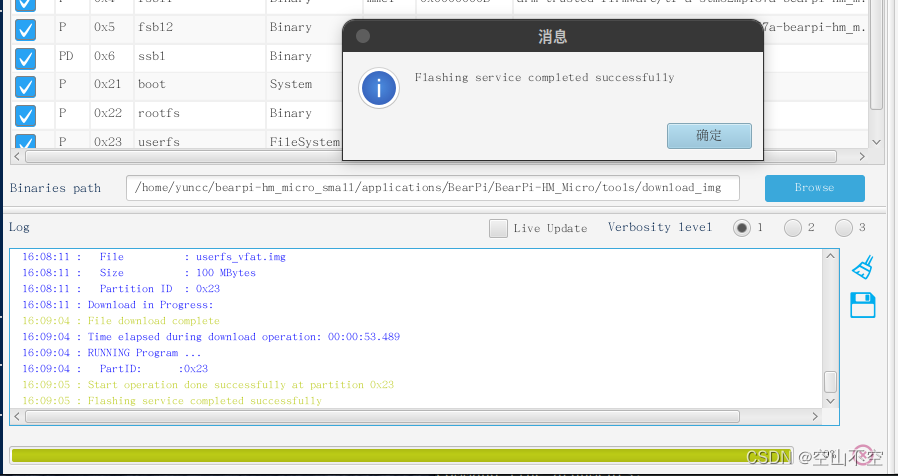Click the green flashing progress bar
Image resolution: width=898 pixels, height=476 pixels.
401,456
